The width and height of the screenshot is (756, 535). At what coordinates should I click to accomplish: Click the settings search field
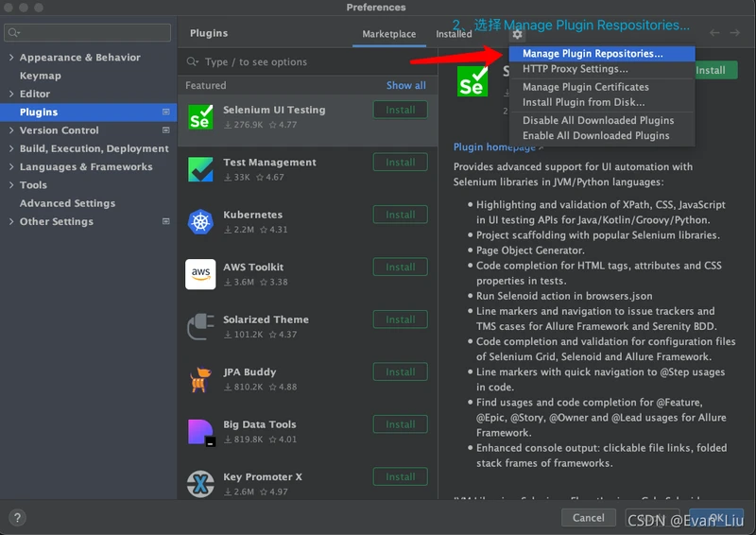pyautogui.click(x=87, y=32)
